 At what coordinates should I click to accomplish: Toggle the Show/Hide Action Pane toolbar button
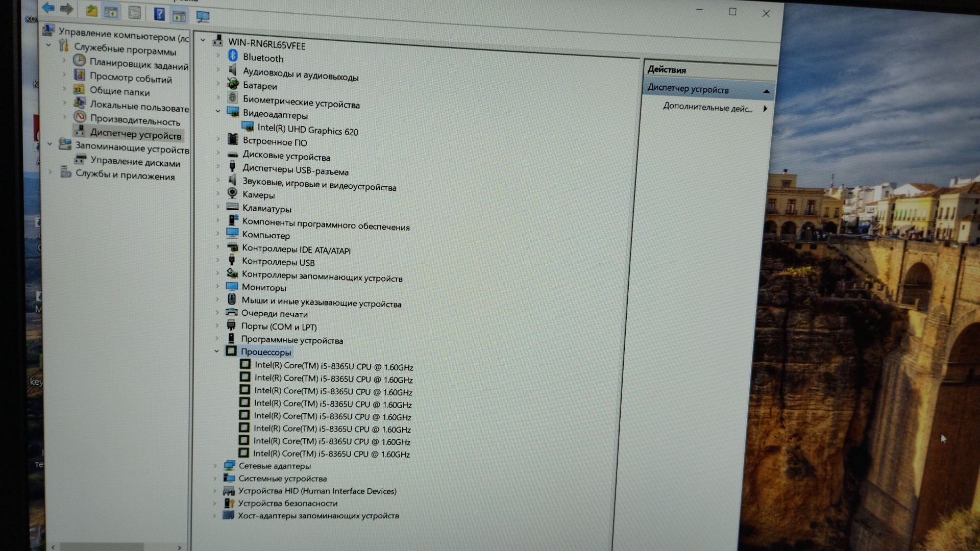click(x=179, y=16)
